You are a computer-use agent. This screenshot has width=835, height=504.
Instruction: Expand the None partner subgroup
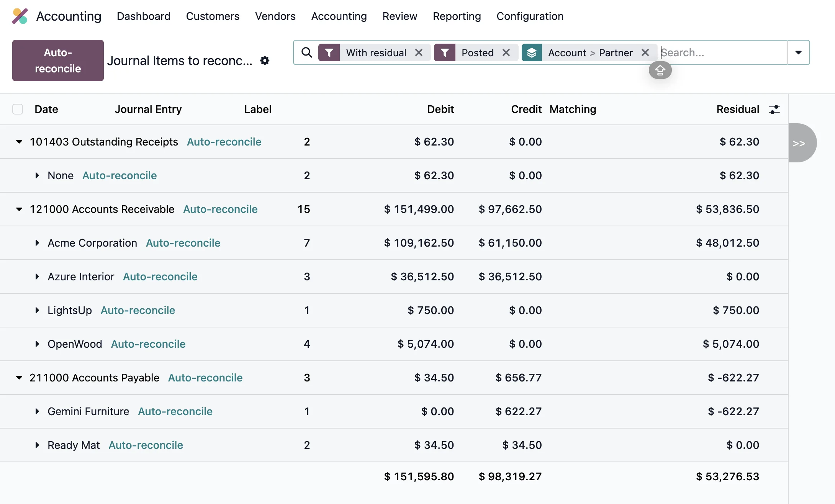[37, 175]
